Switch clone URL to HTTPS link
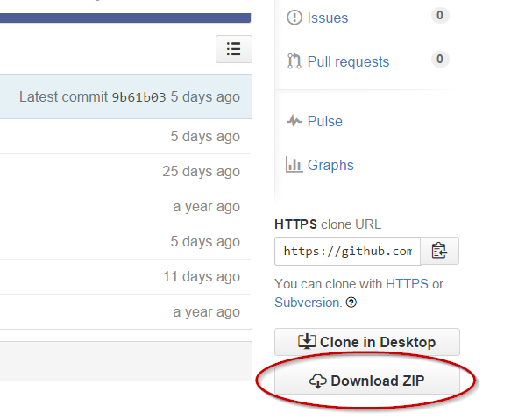 407,284
